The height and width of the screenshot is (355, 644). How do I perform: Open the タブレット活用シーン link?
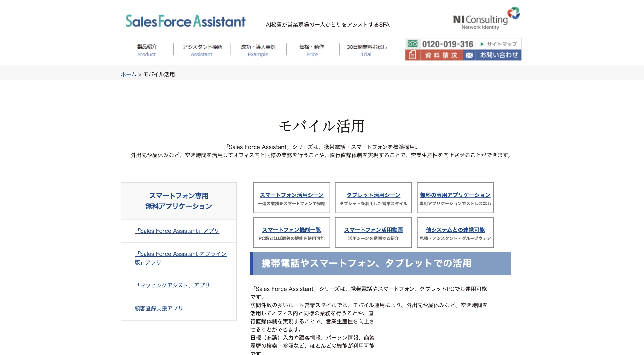point(373,195)
